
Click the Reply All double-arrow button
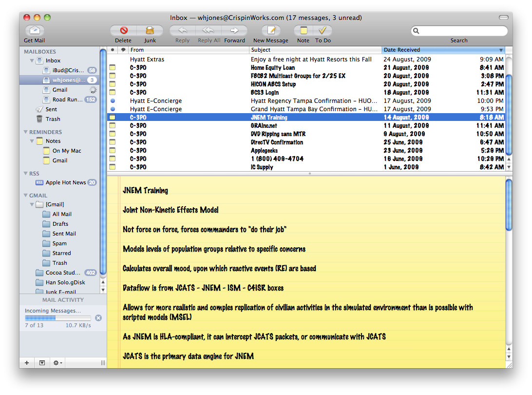pos(209,30)
